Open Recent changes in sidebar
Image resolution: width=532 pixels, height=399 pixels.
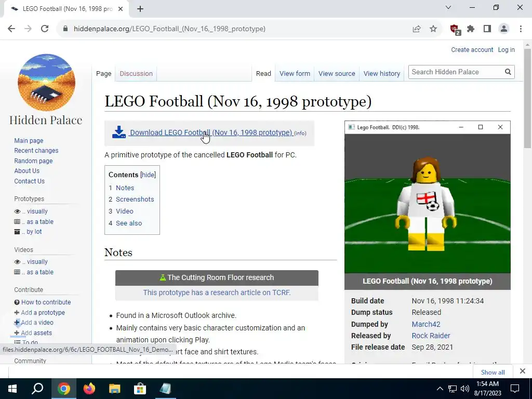[x=36, y=151]
